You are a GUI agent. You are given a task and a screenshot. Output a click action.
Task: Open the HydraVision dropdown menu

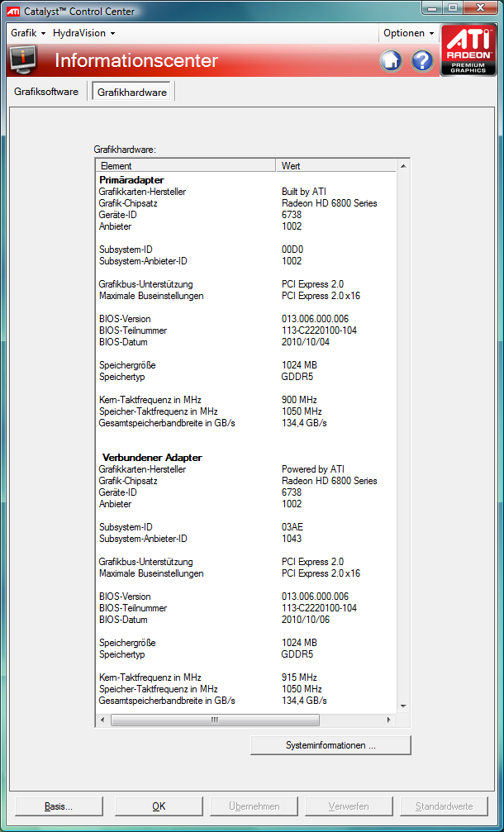[83, 33]
